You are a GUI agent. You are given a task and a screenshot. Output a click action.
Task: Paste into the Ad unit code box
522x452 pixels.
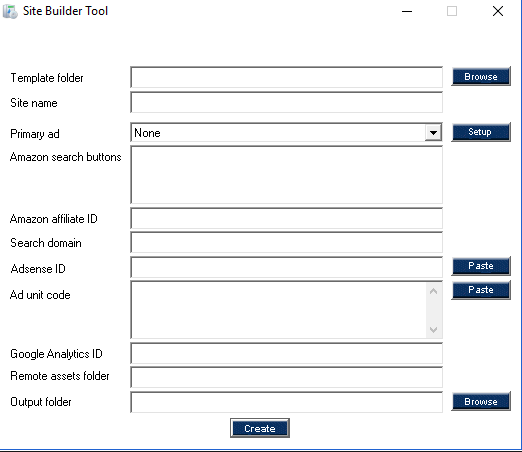pyautogui.click(x=481, y=290)
